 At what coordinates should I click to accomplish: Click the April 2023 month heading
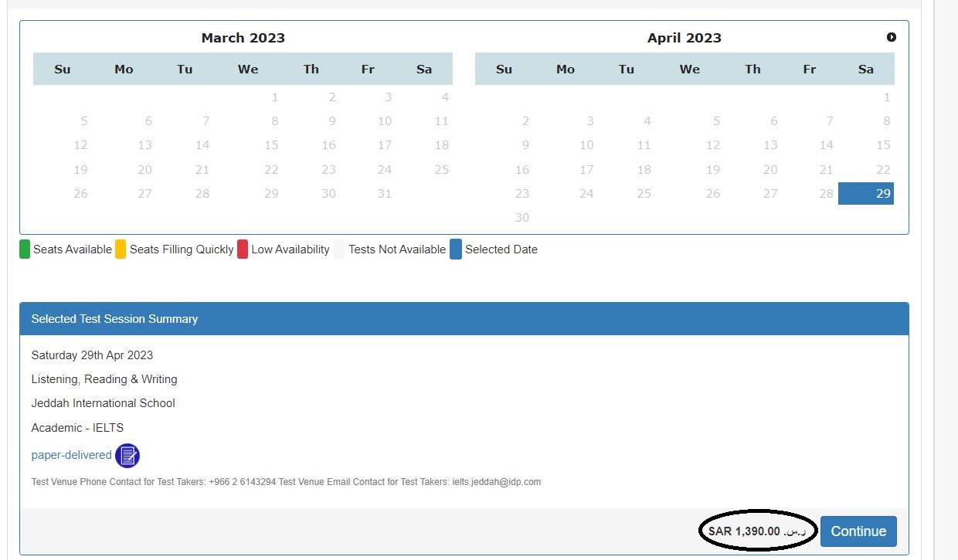(685, 37)
